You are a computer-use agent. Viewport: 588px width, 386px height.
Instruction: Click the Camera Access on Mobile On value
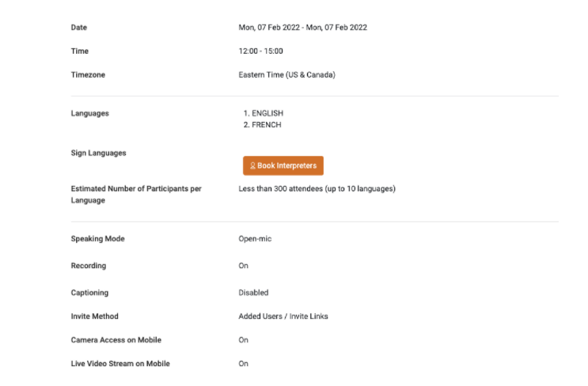tap(244, 340)
